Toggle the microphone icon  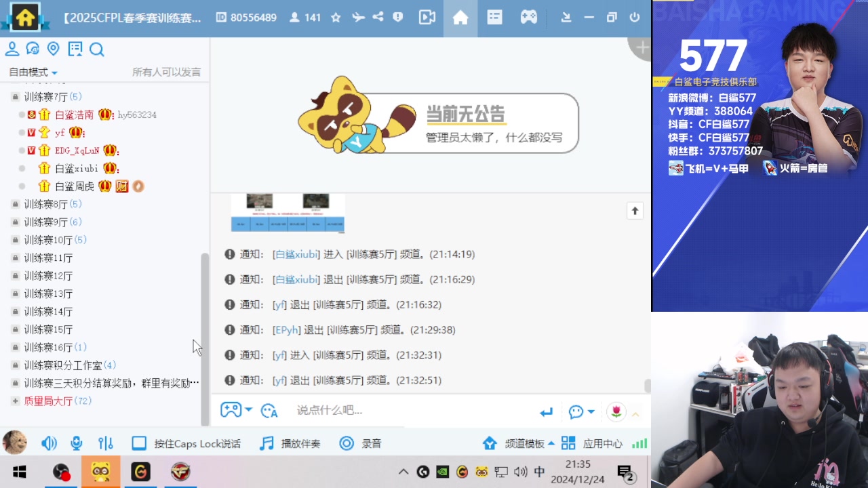pyautogui.click(x=77, y=443)
